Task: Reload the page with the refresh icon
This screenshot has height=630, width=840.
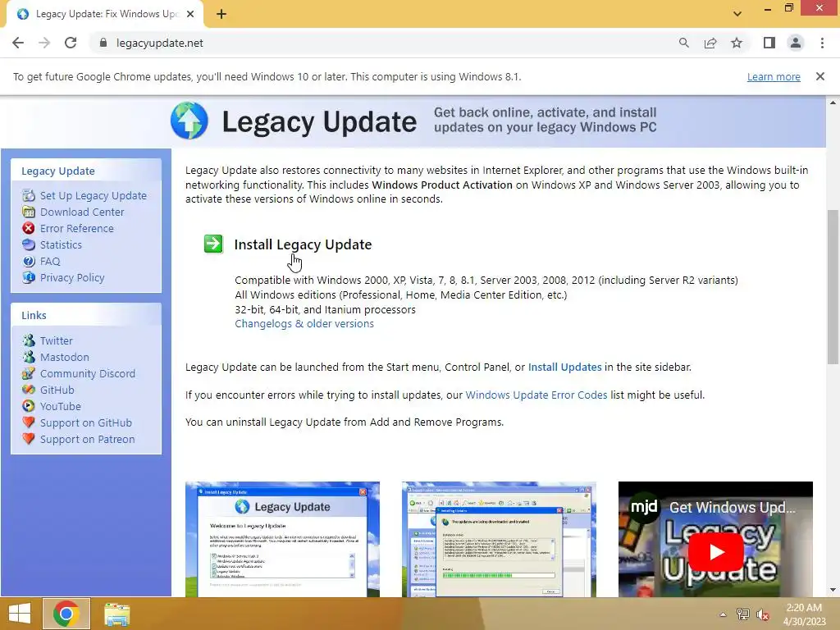Action: pos(71,43)
